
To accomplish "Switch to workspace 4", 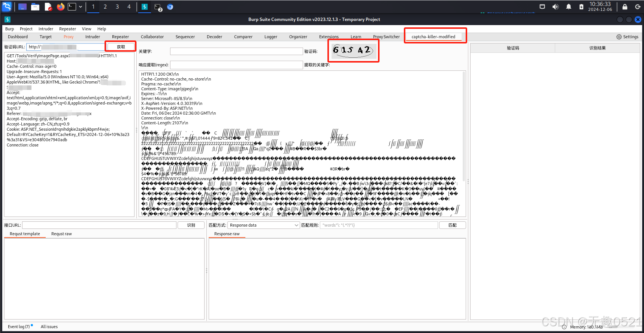I will click(x=129, y=7).
